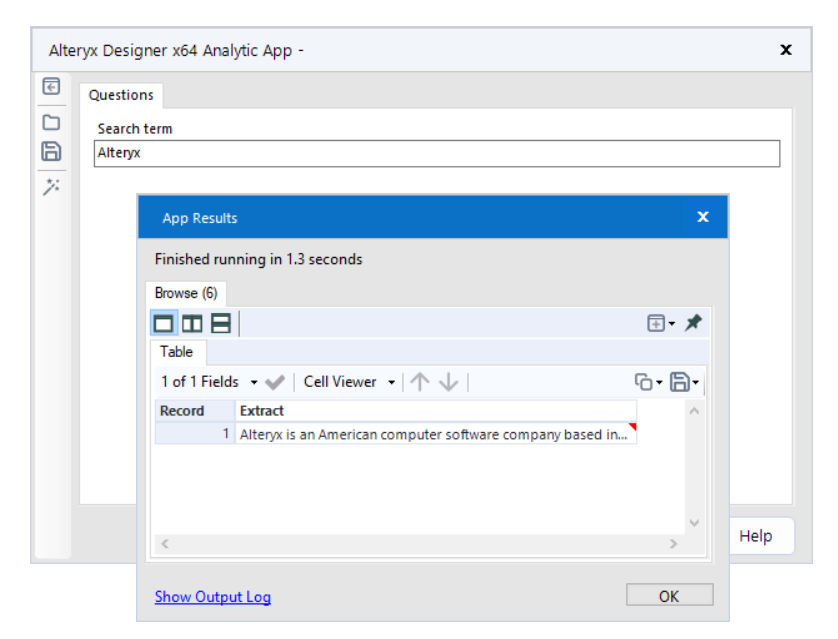This screenshot has height=639, width=838.
Task: Click the Record column header
Action: 195,411
